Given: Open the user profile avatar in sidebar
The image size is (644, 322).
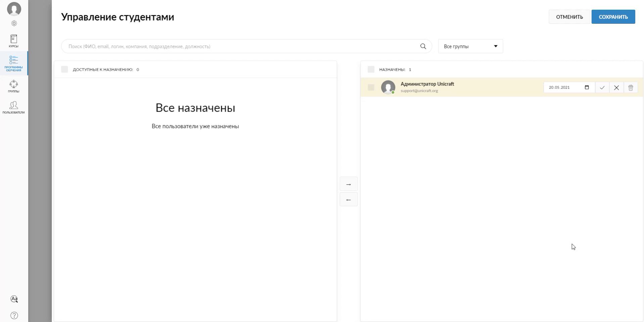Looking at the screenshot, I should tap(14, 9).
